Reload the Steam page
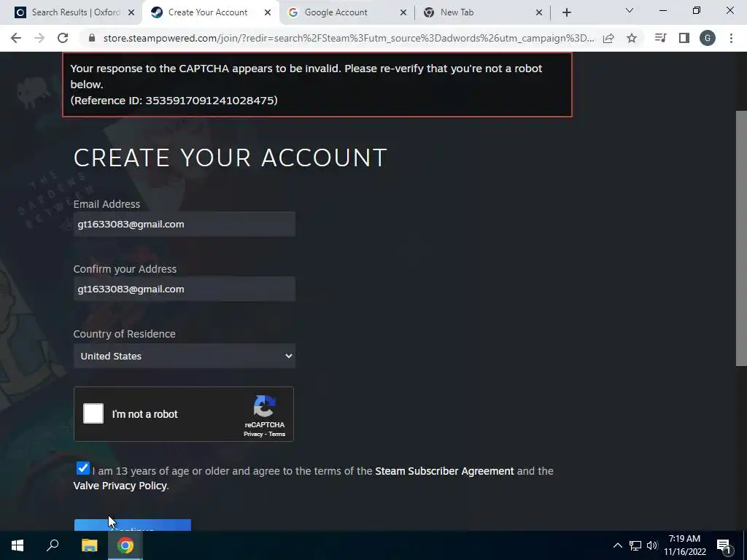The height and width of the screenshot is (560, 747). point(63,38)
